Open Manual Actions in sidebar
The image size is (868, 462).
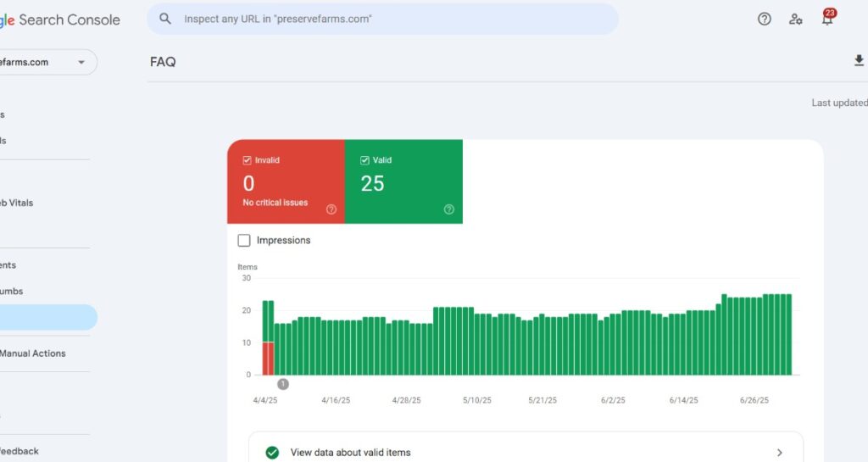[33, 353]
